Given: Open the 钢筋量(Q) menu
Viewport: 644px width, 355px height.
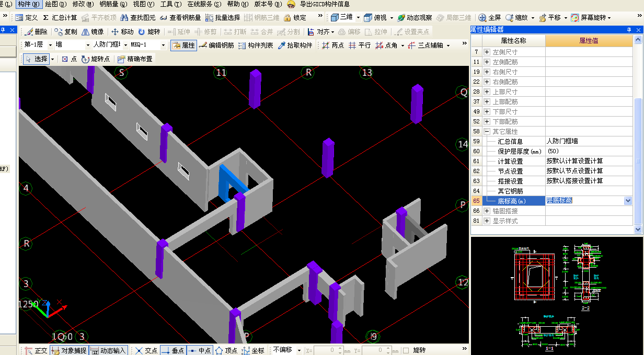Looking at the screenshot, I should tap(113, 4).
